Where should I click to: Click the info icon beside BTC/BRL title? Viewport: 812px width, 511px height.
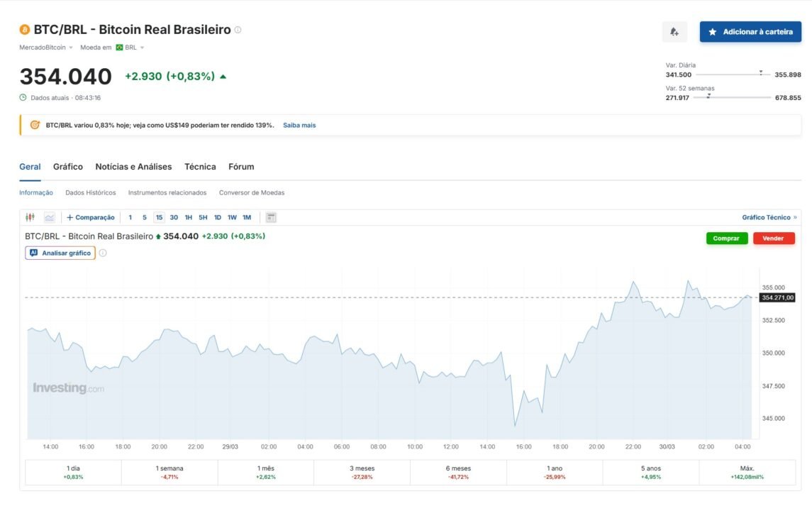click(238, 30)
